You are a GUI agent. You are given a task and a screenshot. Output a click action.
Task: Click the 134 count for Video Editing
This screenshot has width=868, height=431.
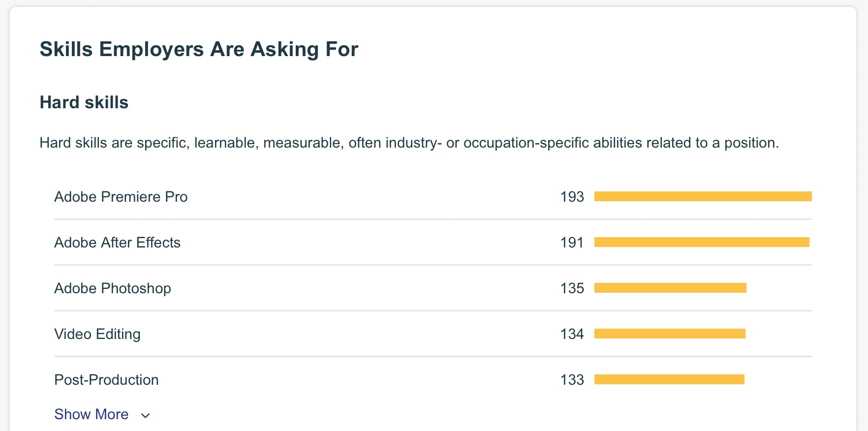click(x=572, y=334)
